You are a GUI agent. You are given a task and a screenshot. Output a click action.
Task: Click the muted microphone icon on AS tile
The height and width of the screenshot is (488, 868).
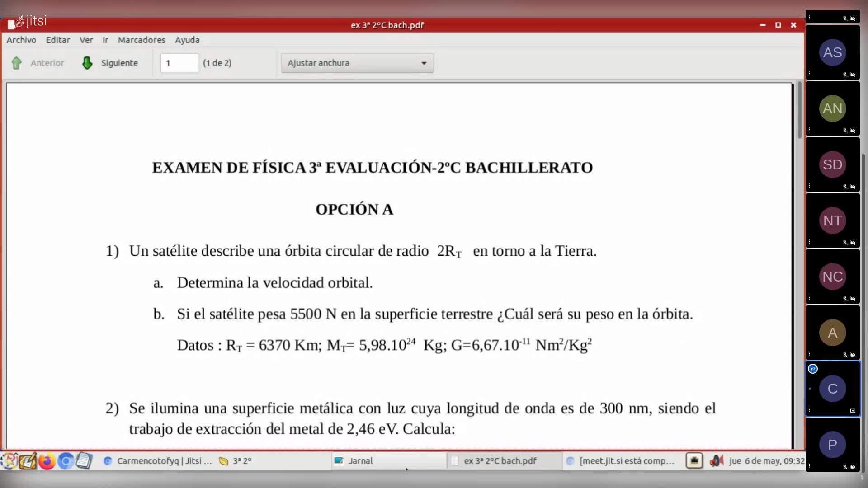845,75
